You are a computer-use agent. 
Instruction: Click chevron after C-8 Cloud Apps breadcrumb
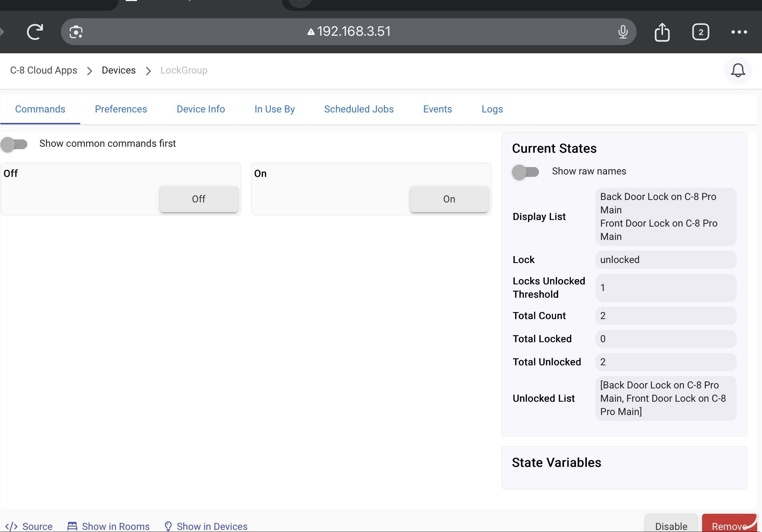[90, 71]
